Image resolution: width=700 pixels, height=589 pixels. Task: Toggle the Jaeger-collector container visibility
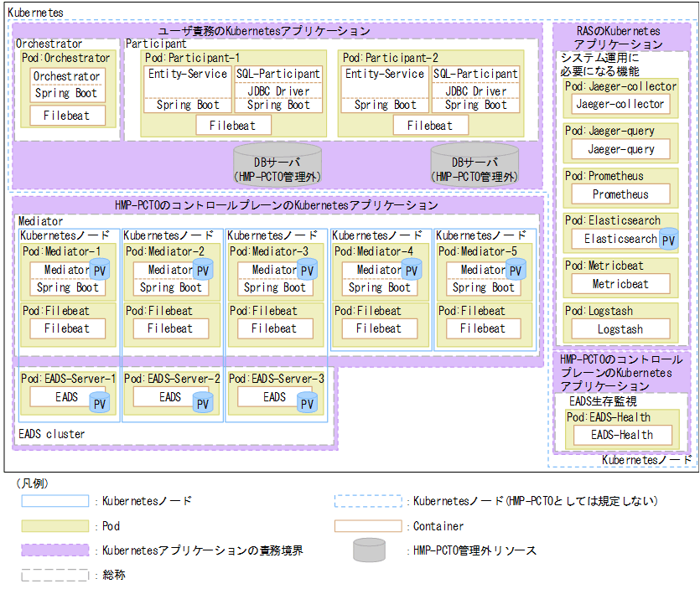point(620,104)
